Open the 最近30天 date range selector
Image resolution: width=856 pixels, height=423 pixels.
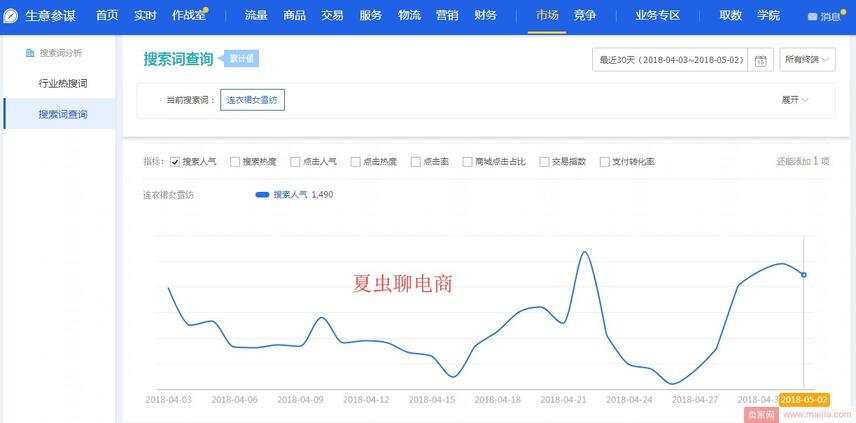click(x=670, y=60)
